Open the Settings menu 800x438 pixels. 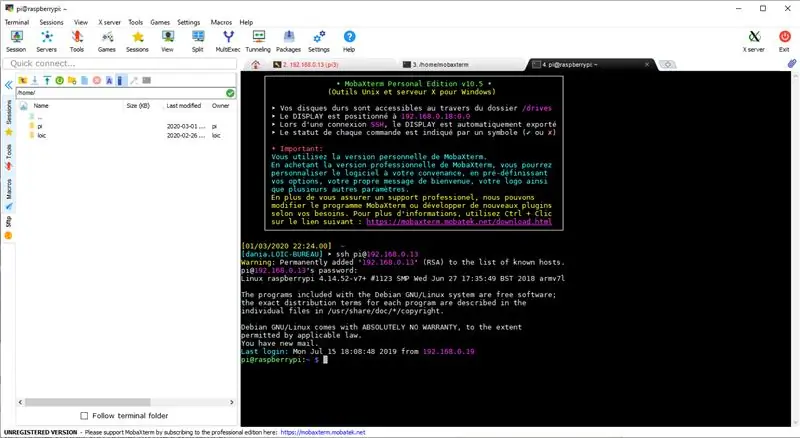coord(189,22)
